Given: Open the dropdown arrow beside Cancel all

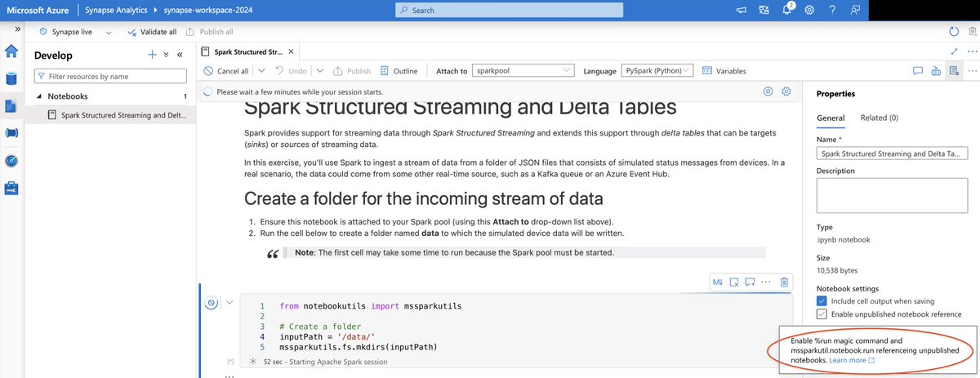Looking at the screenshot, I should click(261, 71).
